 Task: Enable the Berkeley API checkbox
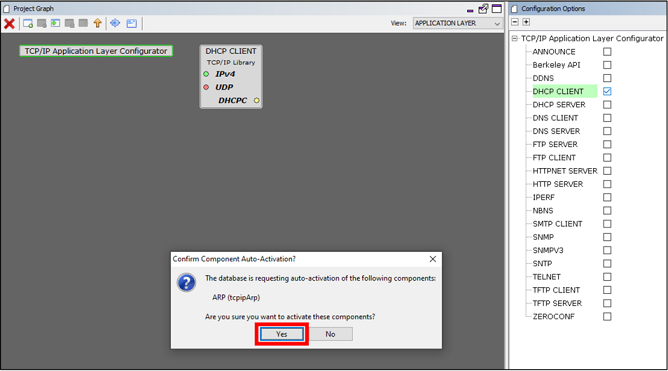point(607,65)
